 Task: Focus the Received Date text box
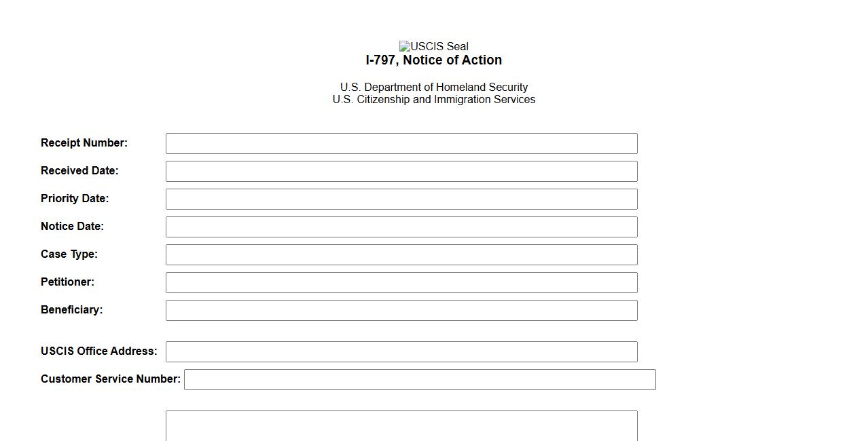tap(401, 171)
